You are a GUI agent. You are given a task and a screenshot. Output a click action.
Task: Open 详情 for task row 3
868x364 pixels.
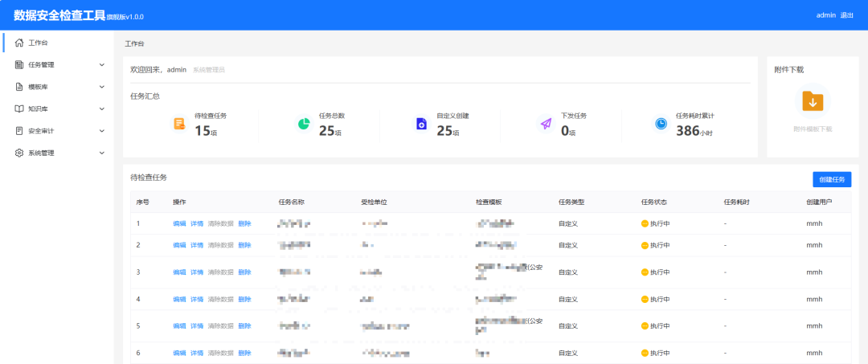[197, 272]
